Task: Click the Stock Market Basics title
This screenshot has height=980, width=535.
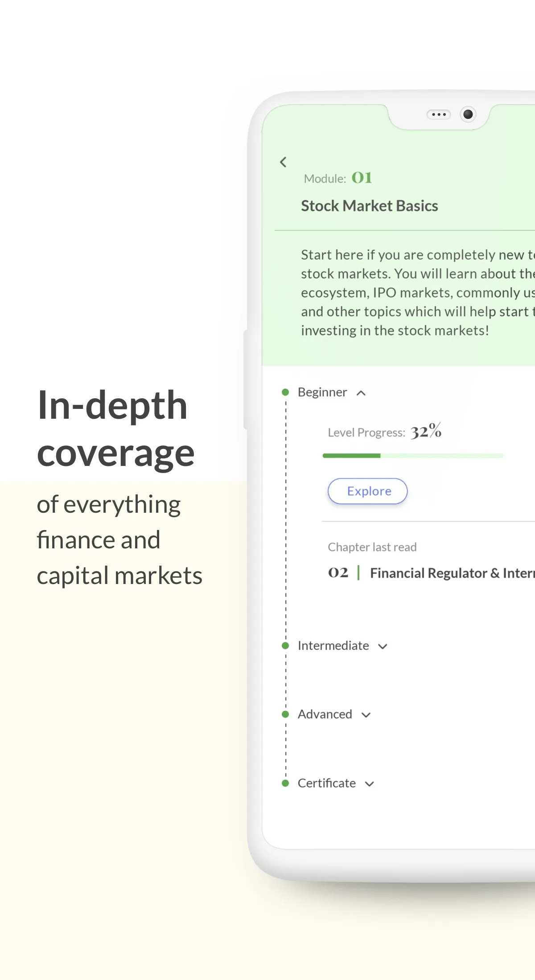Action: (370, 206)
